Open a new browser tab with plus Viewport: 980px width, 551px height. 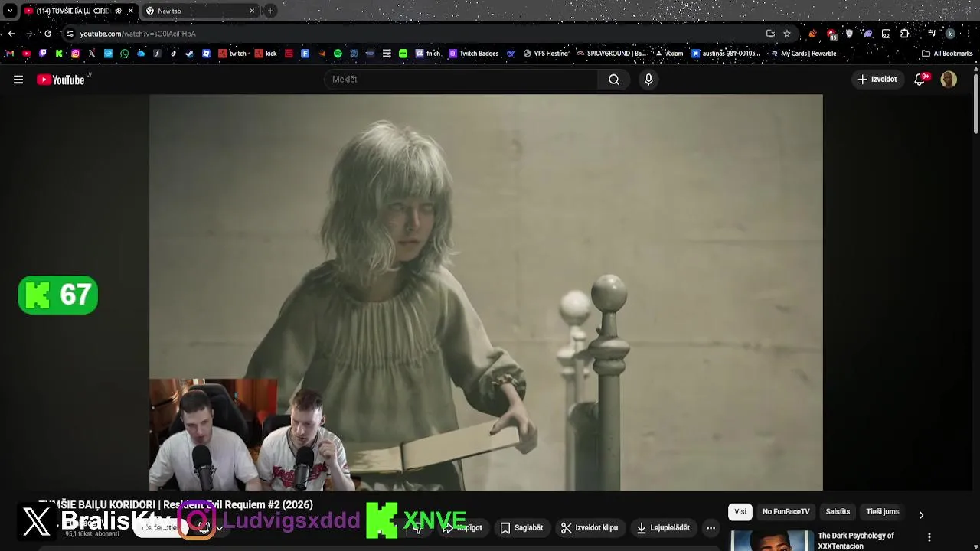(x=270, y=11)
